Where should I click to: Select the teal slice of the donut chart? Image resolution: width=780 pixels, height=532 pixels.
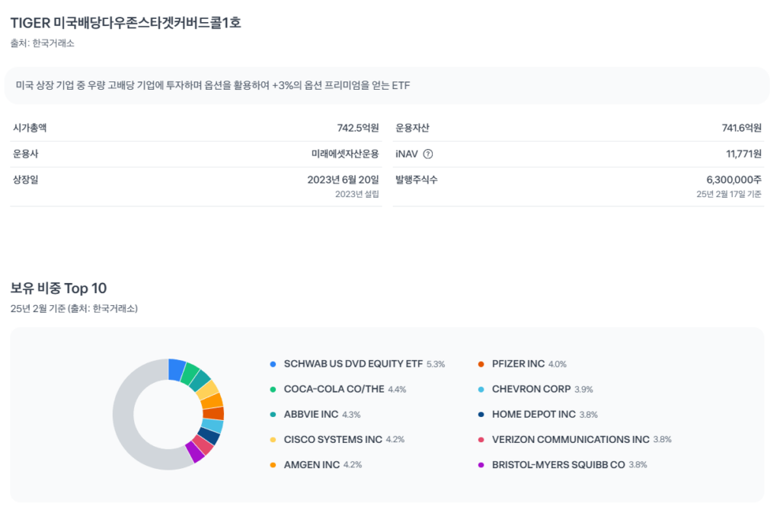[199, 381]
